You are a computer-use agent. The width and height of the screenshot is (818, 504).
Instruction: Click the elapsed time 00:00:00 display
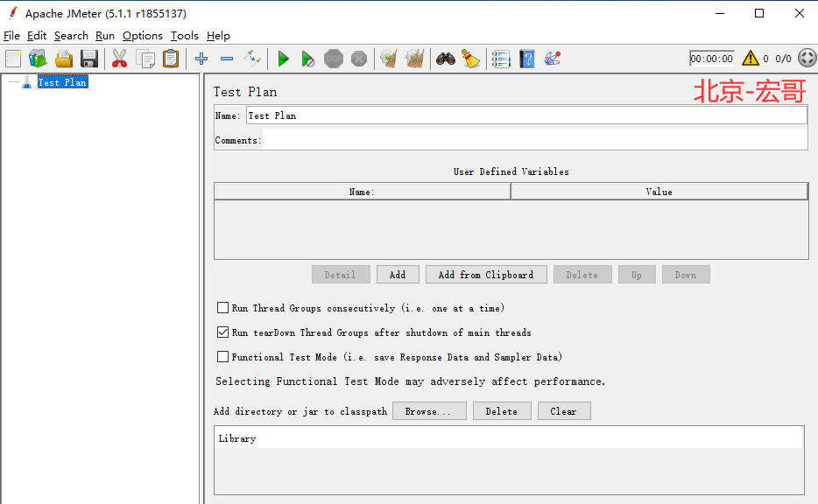711,59
